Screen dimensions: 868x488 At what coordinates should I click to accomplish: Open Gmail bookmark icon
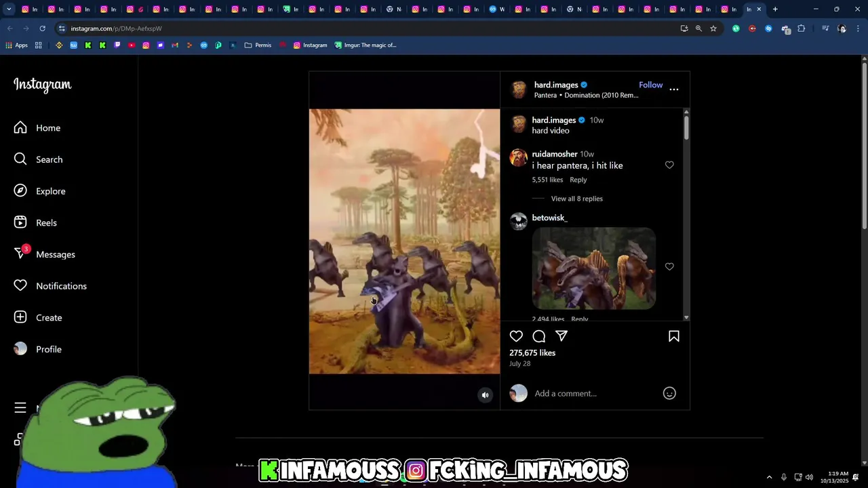point(175,45)
